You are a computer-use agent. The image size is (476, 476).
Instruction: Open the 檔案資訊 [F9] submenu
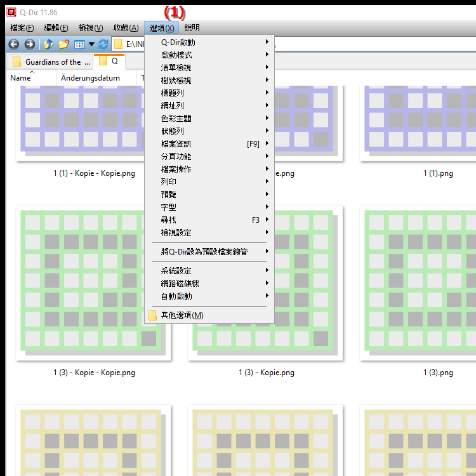click(209, 144)
